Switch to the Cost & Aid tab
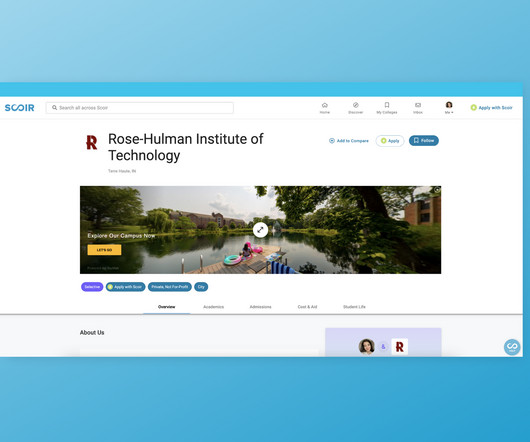The height and width of the screenshot is (442, 530). click(307, 307)
